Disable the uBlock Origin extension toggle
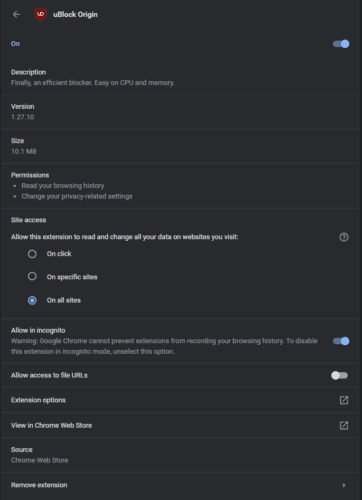The image size is (362, 500). 341,44
